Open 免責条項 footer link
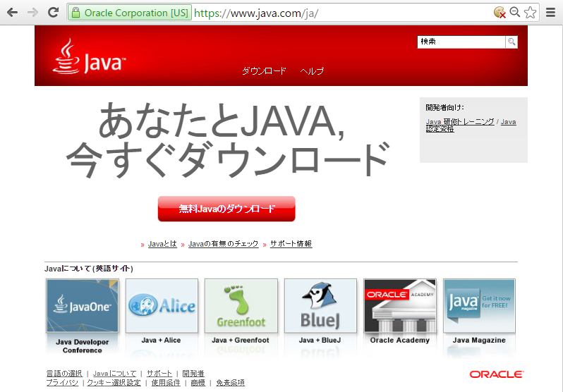 [230, 383]
